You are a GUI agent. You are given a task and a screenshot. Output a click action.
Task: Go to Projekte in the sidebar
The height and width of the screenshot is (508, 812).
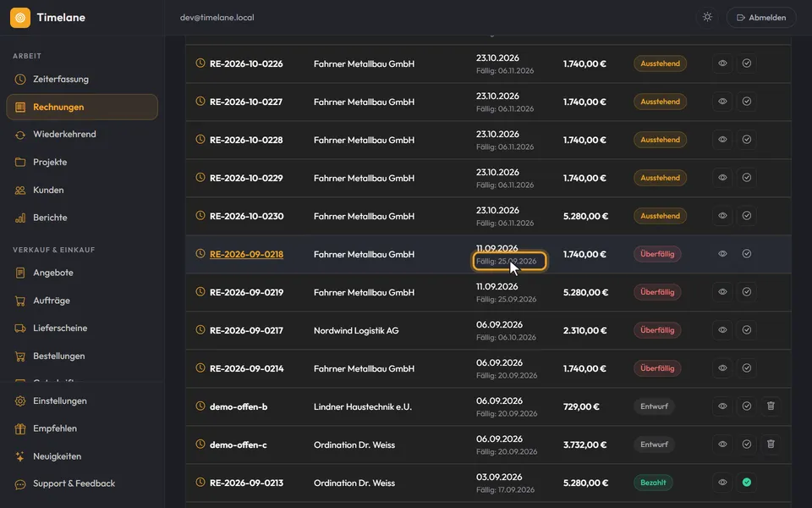82,163
